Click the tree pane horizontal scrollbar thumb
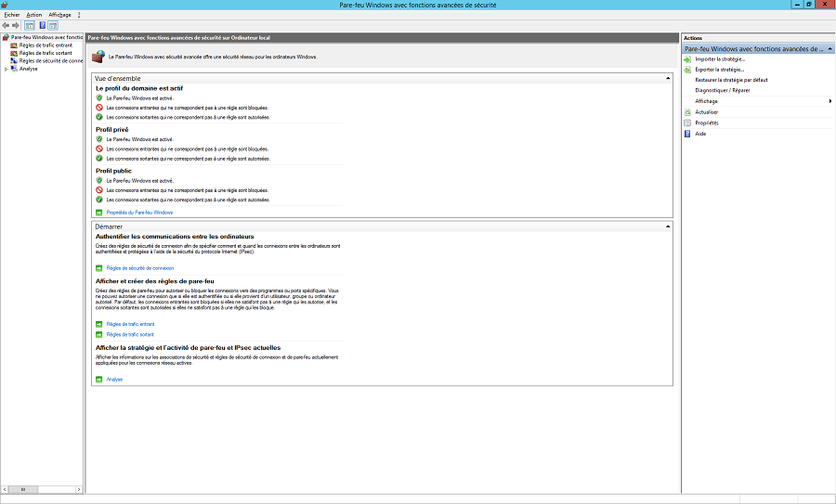Image resolution: width=836 pixels, height=504 pixels. 23,489
